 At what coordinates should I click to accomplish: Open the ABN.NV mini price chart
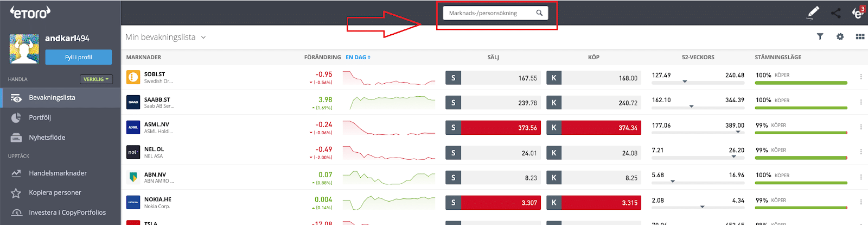pos(389,177)
